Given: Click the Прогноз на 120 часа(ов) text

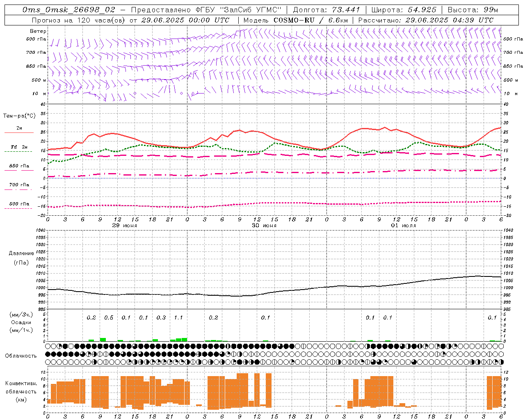Looking at the screenshot, I should coord(79,20).
